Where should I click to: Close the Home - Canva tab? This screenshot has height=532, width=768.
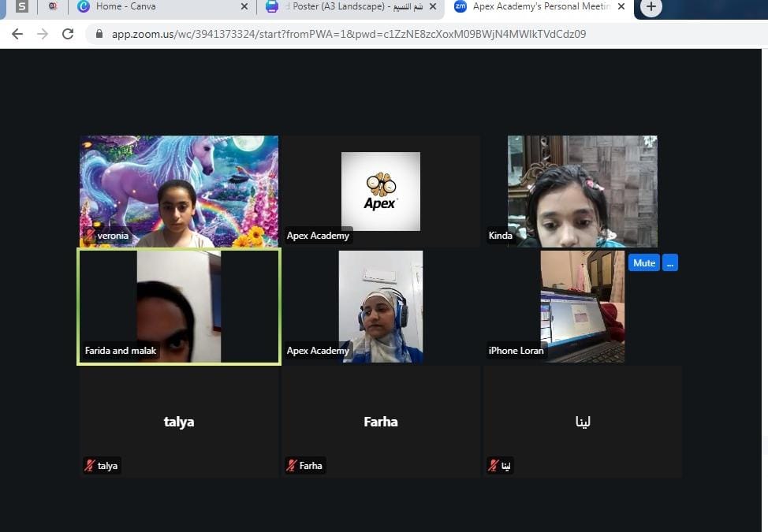[244, 7]
